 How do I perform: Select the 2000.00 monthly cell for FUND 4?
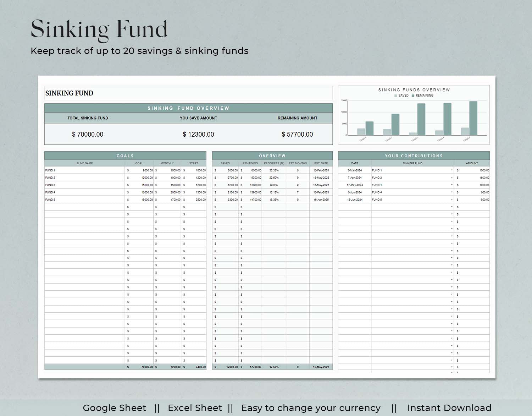[x=167, y=192]
